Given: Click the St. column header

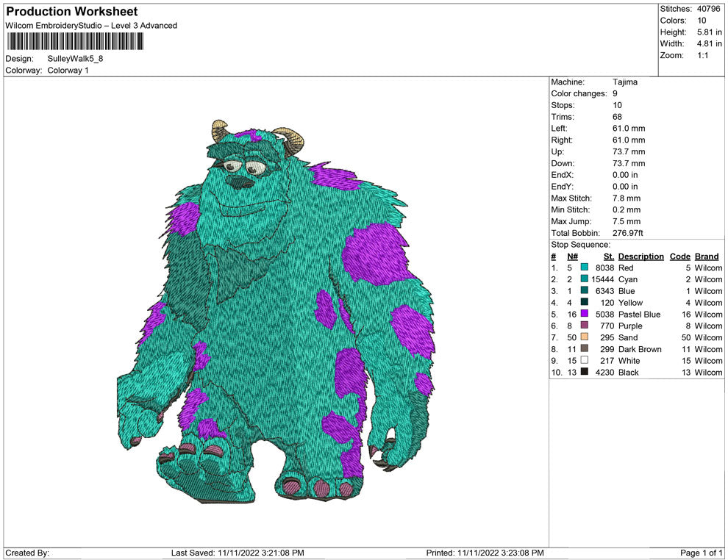Looking at the screenshot, I should [609, 256].
